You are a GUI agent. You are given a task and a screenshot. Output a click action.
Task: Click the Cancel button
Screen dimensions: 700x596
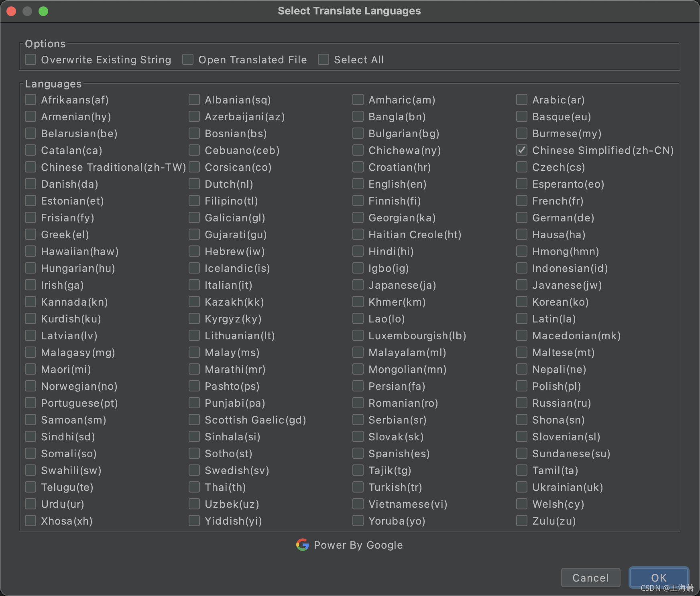590,578
